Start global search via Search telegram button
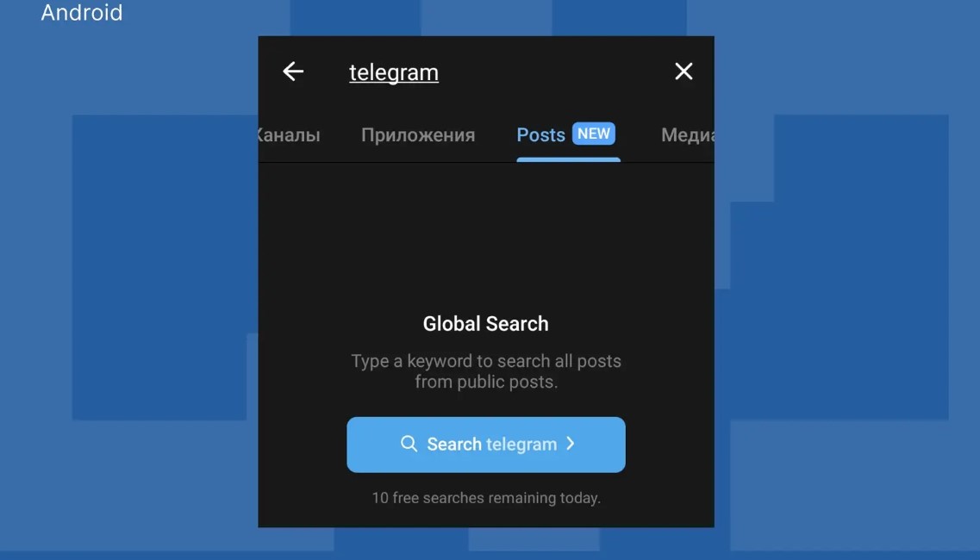The height and width of the screenshot is (560, 980). point(486,445)
